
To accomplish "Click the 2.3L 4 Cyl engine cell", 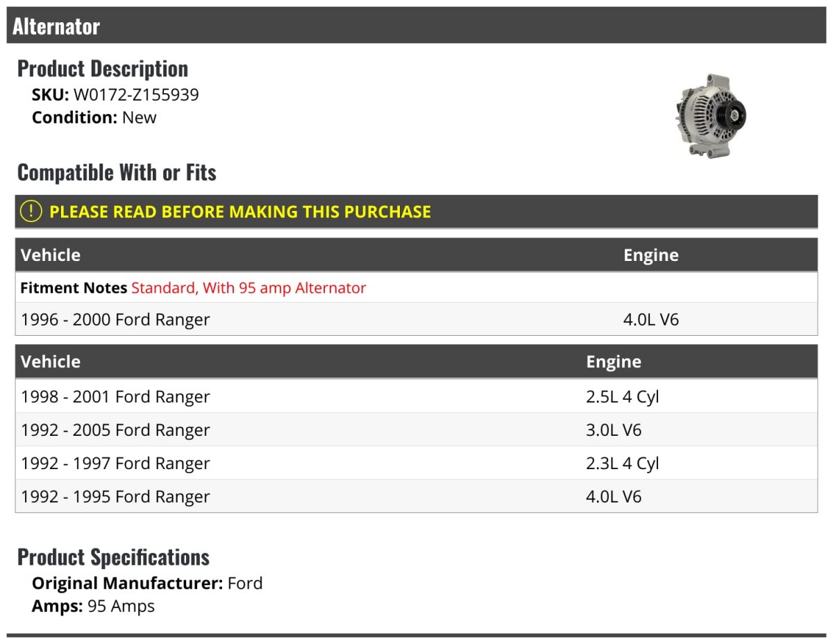I will coord(622,464).
